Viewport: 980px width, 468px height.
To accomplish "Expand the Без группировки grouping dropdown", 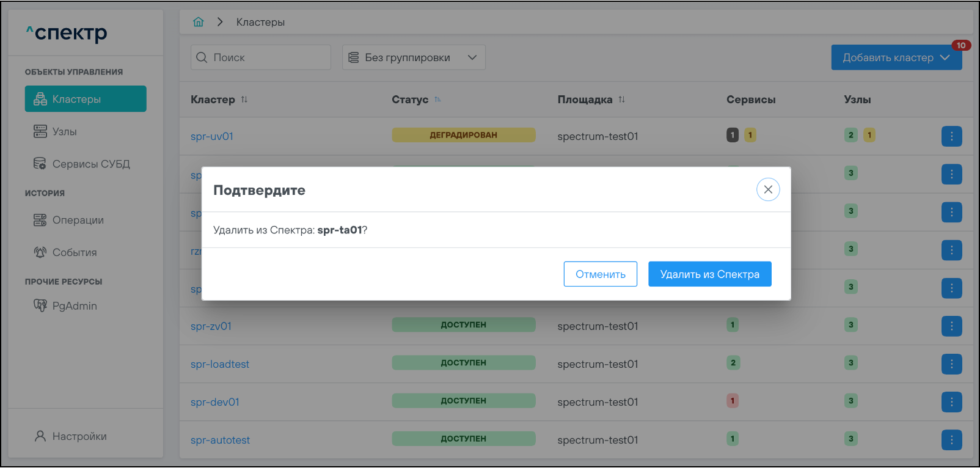I will (x=414, y=57).
